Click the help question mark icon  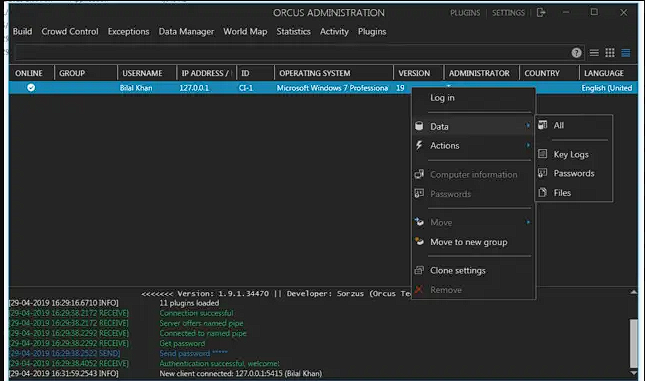pos(576,53)
